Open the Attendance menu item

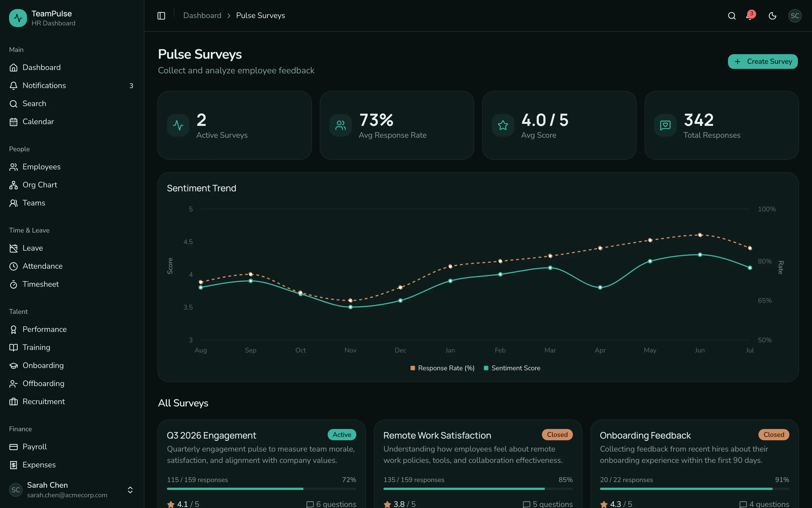(x=72, y=266)
